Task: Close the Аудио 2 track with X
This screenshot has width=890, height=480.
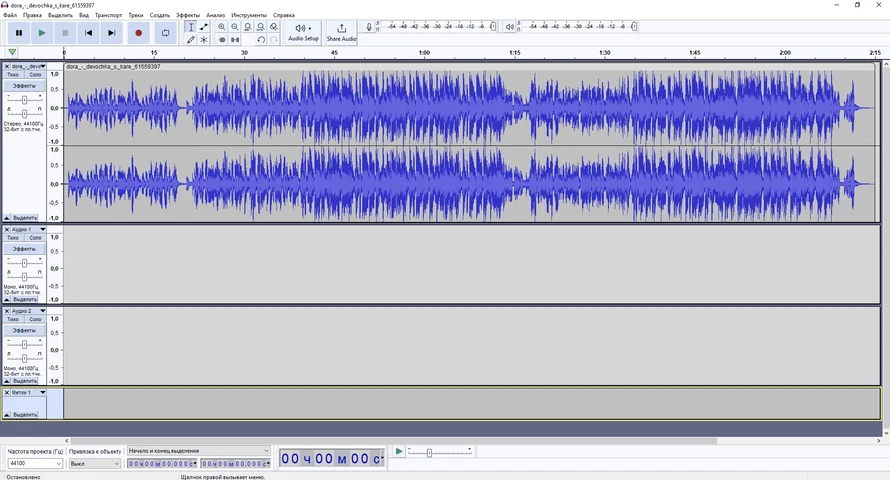Action: coord(7,311)
